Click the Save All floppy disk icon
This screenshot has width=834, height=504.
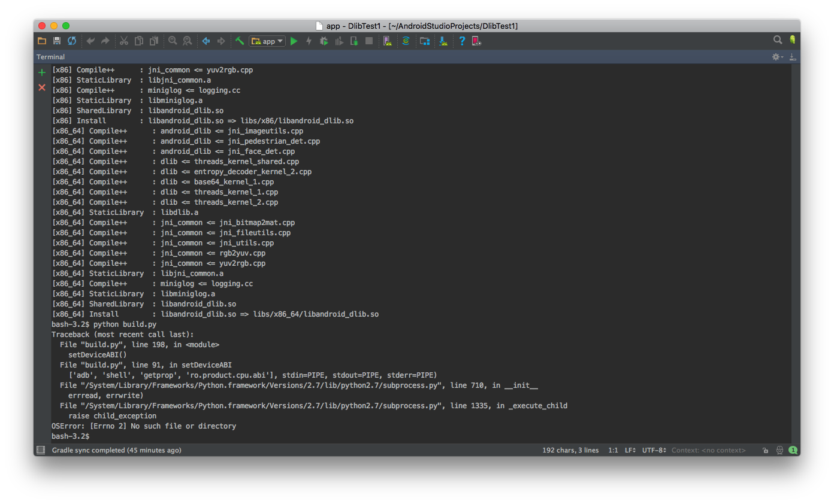point(57,41)
